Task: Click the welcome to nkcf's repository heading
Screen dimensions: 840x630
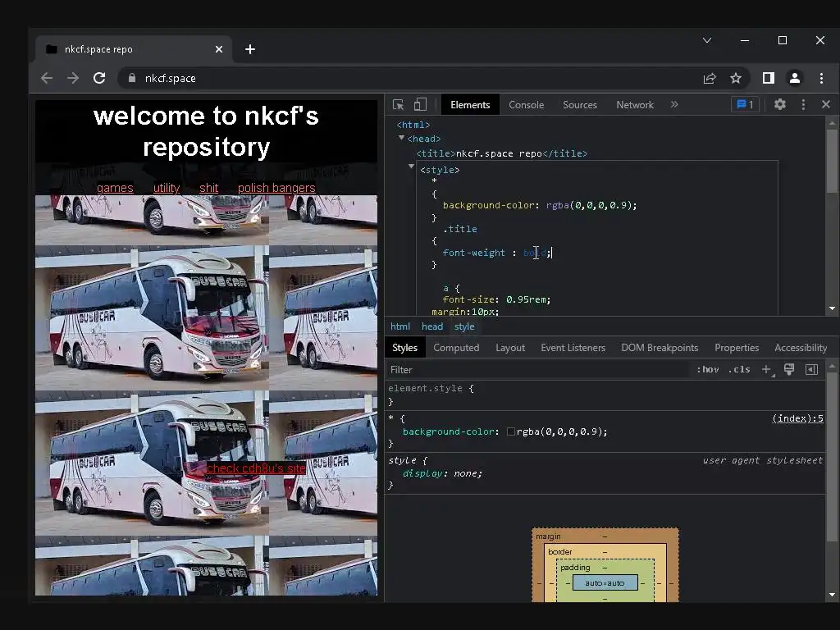Action: (206, 131)
